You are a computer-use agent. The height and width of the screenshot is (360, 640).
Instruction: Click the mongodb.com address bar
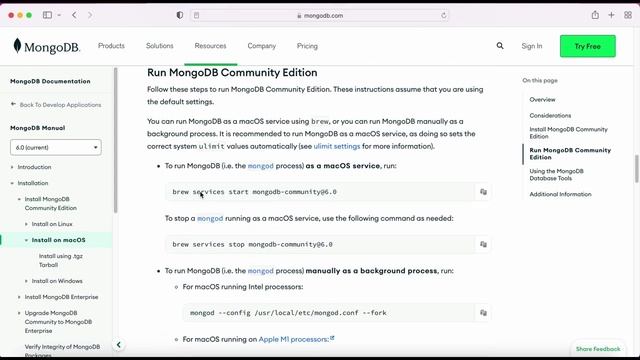click(320, 16)
